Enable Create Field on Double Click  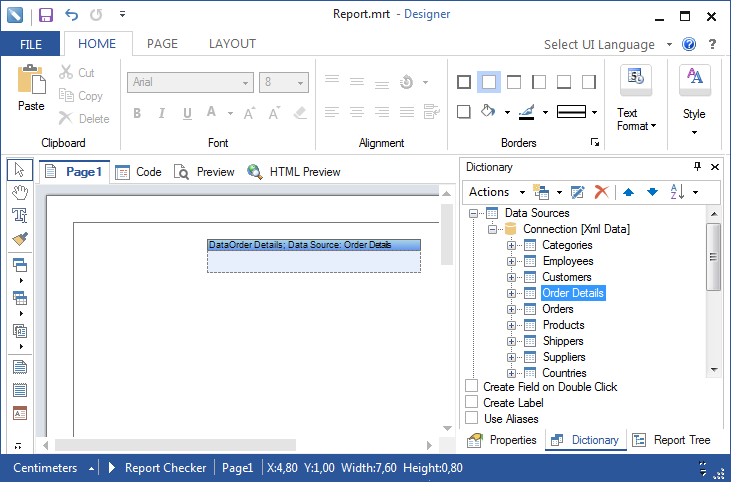coord(472,387)
